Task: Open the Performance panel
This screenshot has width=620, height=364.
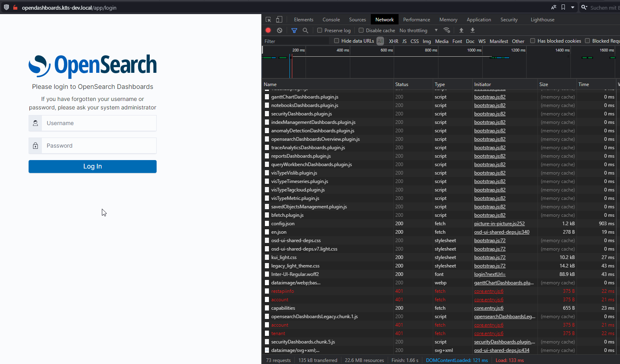Action: click(416, 19)
